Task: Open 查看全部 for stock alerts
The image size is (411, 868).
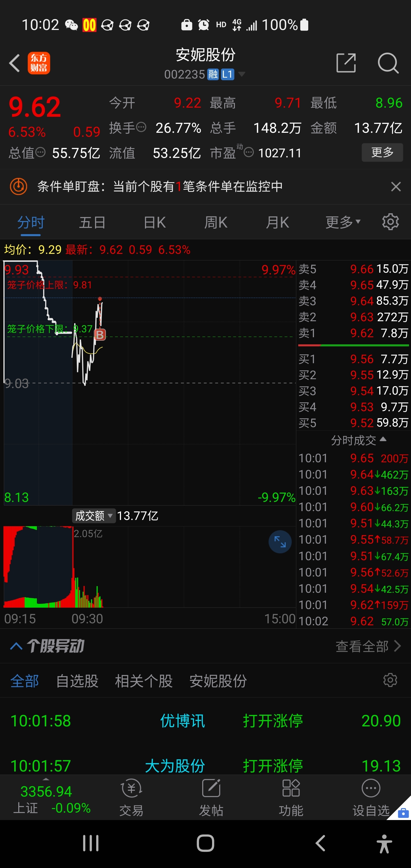Action: click(x=368, y=646)
